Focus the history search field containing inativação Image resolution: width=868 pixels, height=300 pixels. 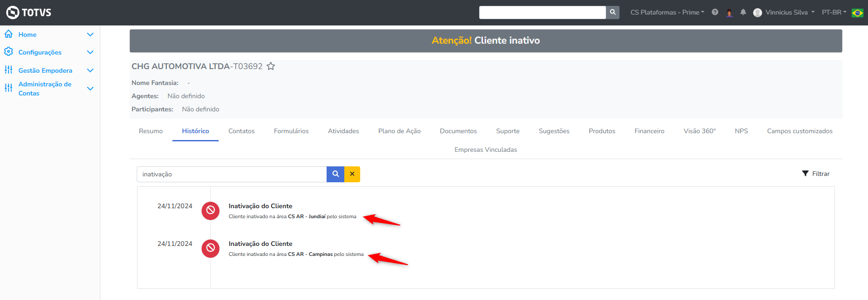pos(232,174)
